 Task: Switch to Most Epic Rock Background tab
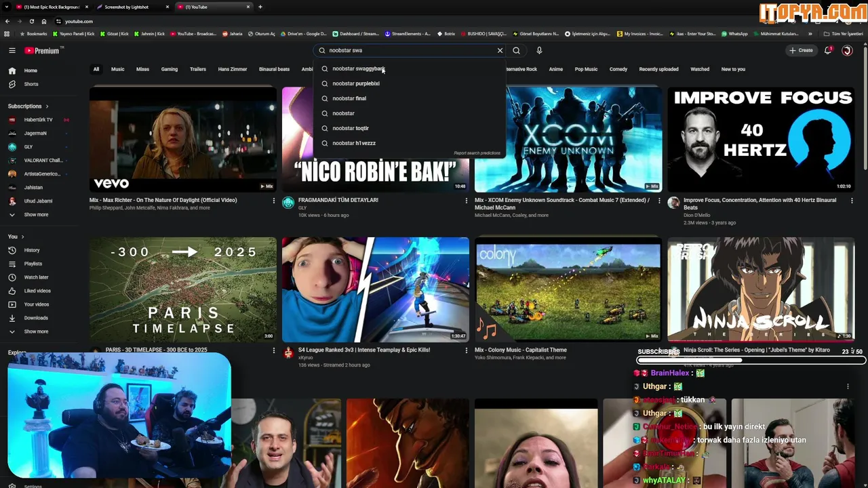tap(53, 7)
